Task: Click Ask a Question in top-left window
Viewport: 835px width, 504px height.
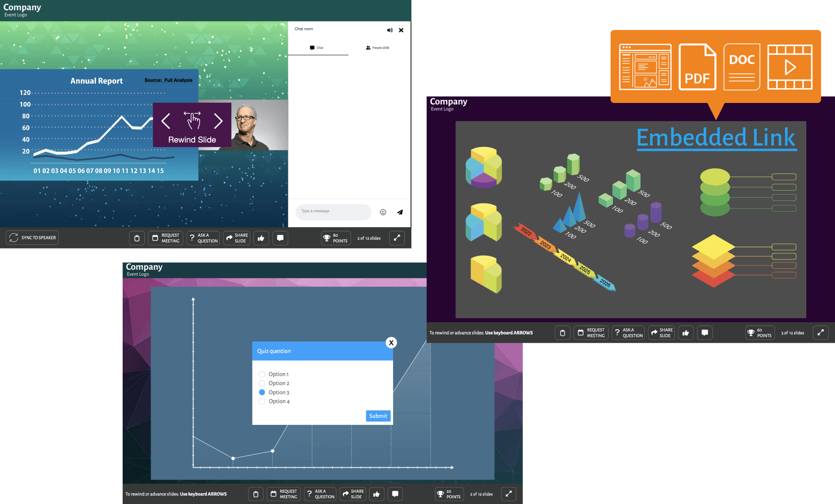Action: coord(203,238)
